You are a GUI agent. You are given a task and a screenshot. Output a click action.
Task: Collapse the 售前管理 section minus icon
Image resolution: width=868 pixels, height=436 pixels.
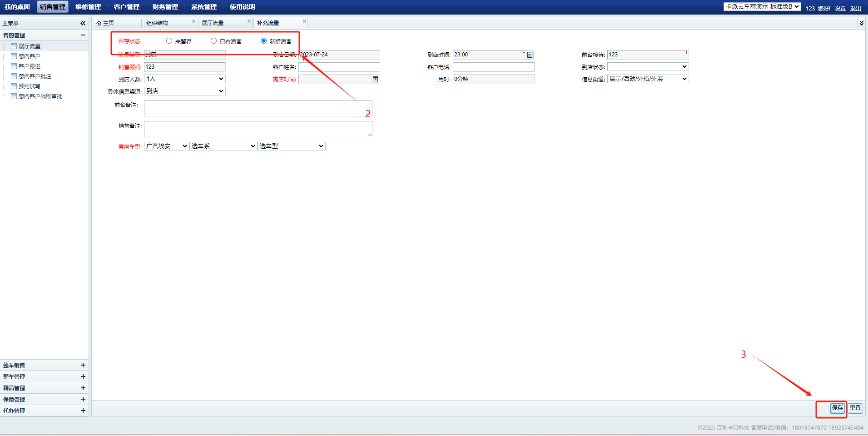coord(83,35)
